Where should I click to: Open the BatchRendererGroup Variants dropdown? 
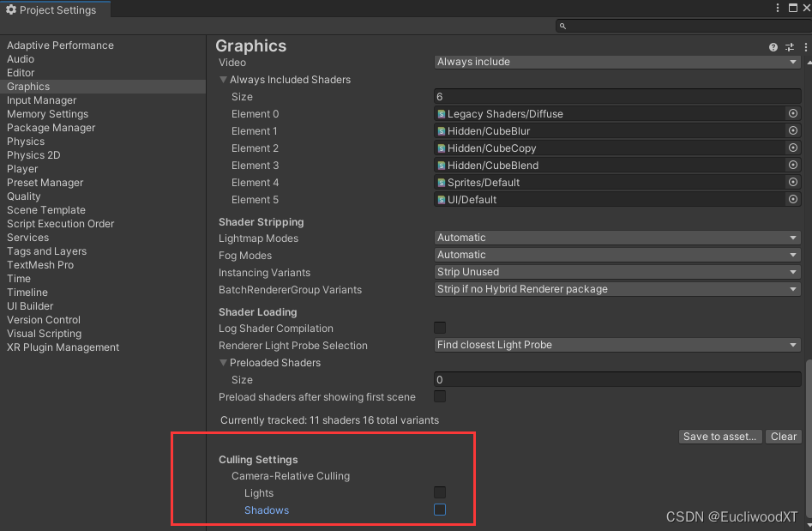(617, 289)
